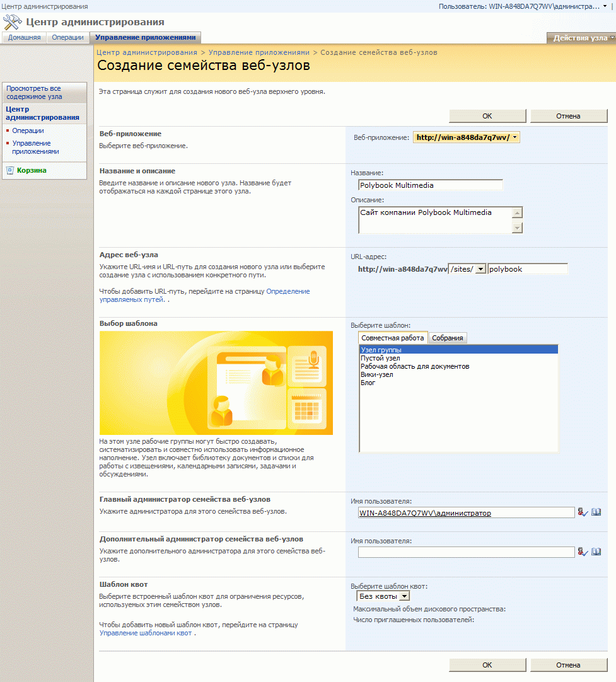616x682 pixels.
Task: Open Управление шаблонами квот link
Action: (x=145, y=633)
